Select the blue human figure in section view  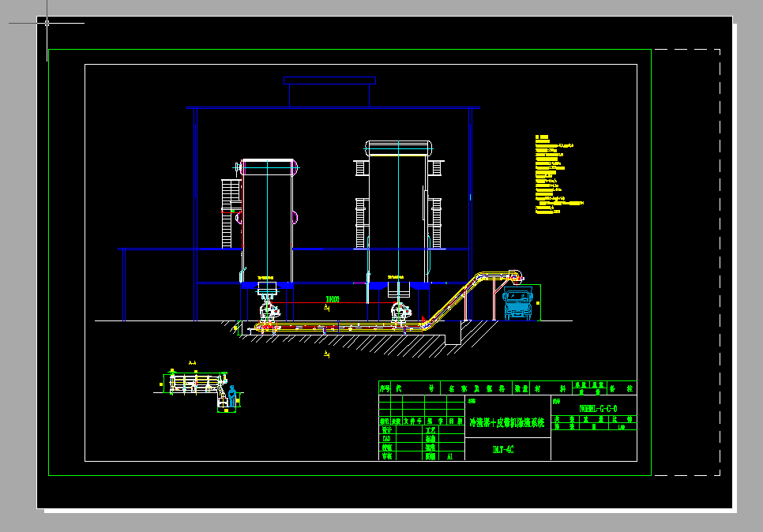point(231,395)
